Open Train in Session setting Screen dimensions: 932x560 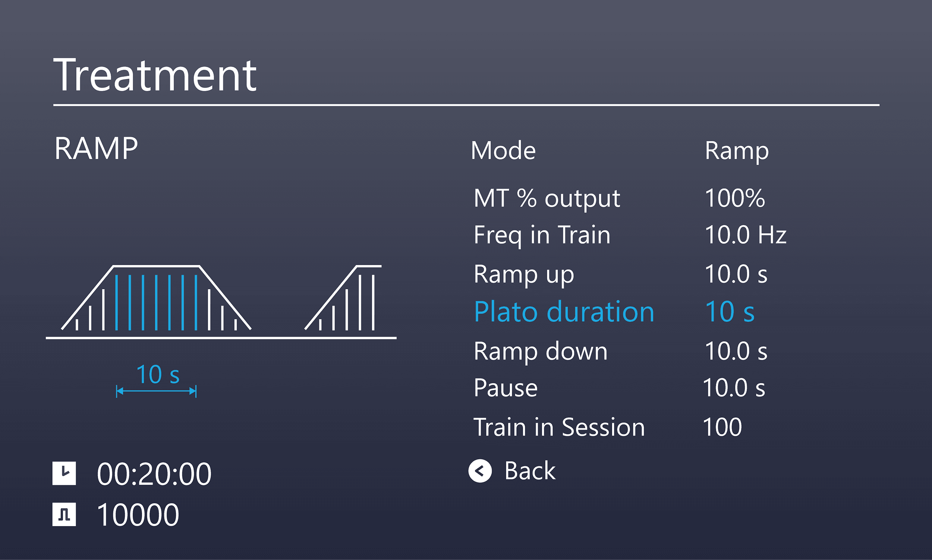608,427
